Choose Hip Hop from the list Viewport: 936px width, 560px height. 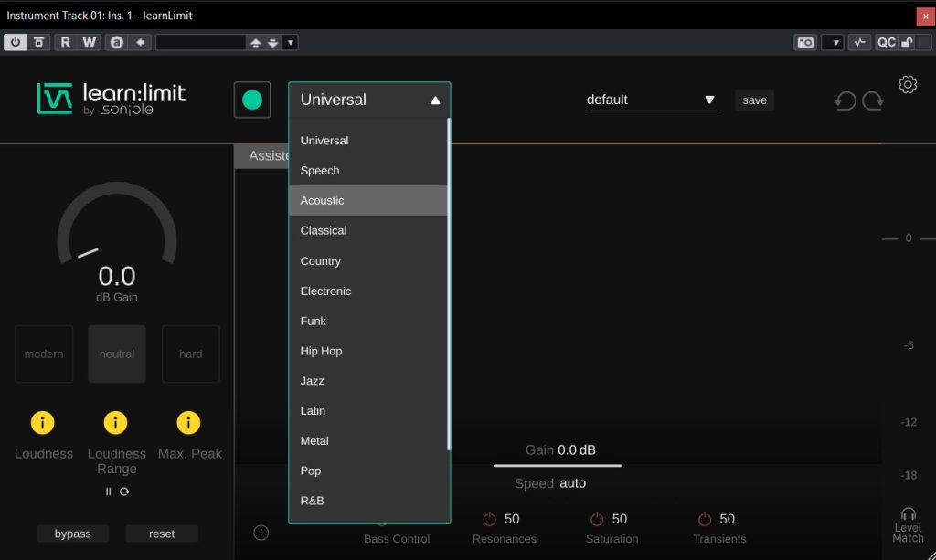[368, 352]
